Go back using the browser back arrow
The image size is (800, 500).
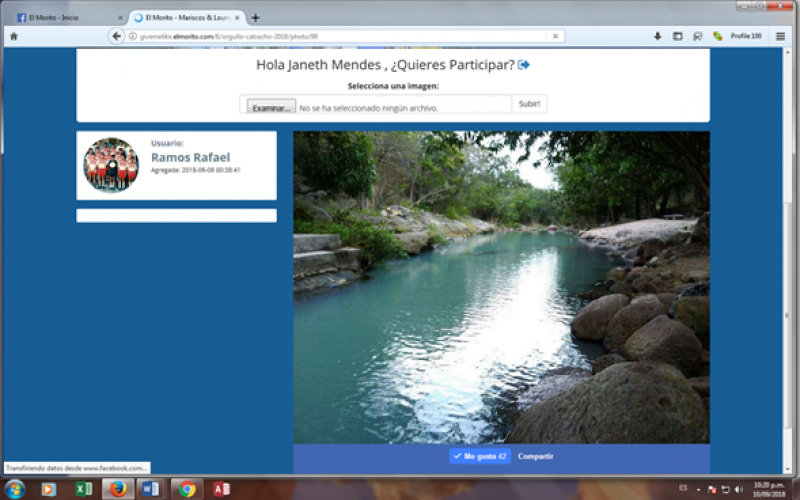click(117, 36)
